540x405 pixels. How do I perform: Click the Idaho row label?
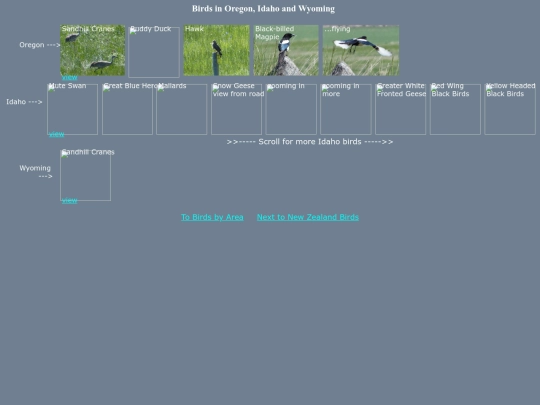click(24, 102)
